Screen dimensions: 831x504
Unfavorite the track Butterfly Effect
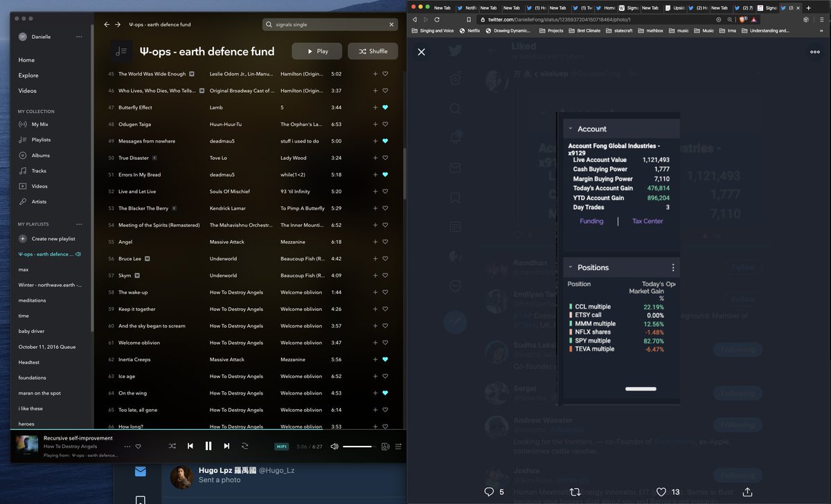[x=386, y=107]
